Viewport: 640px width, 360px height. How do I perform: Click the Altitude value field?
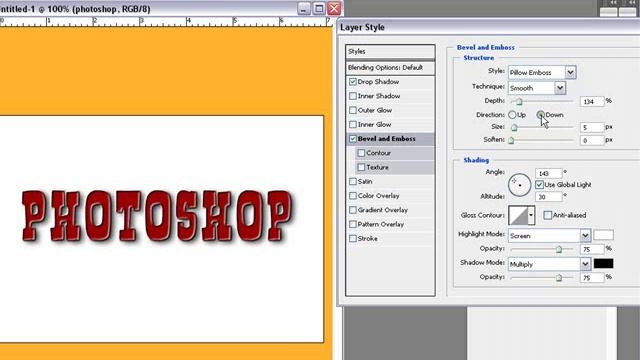tap(549, 197)
